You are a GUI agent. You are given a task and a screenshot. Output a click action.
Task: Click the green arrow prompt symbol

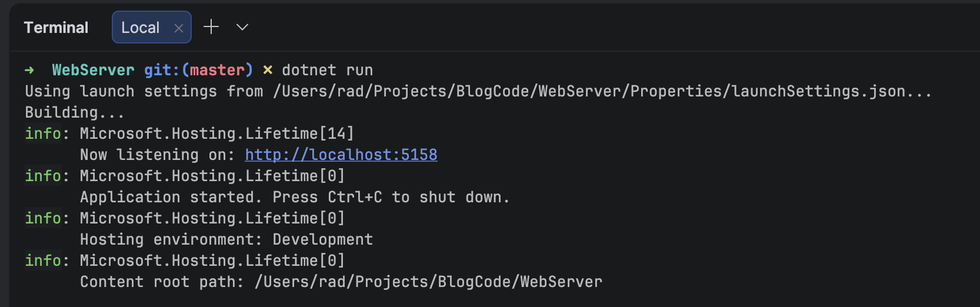pos(29,70)
